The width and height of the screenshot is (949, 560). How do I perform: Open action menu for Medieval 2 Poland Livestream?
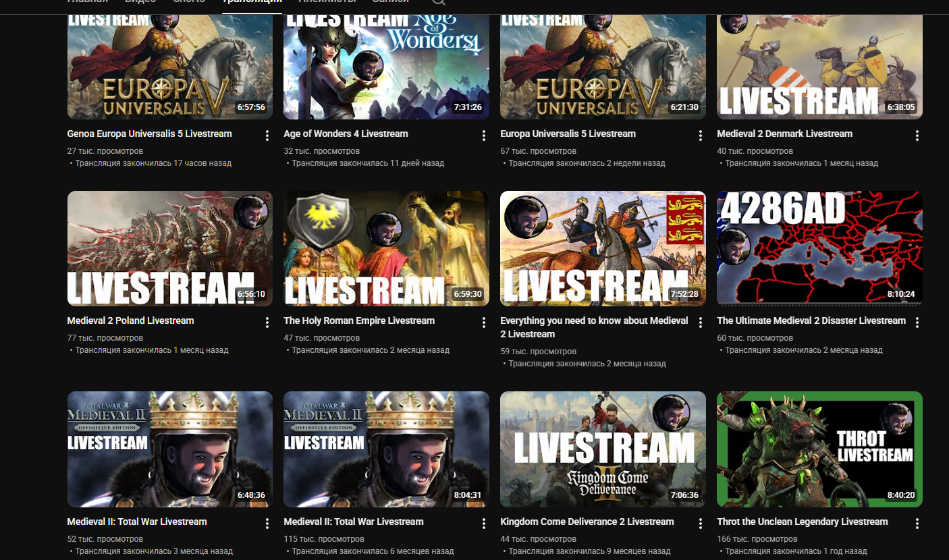pos(267,323)
